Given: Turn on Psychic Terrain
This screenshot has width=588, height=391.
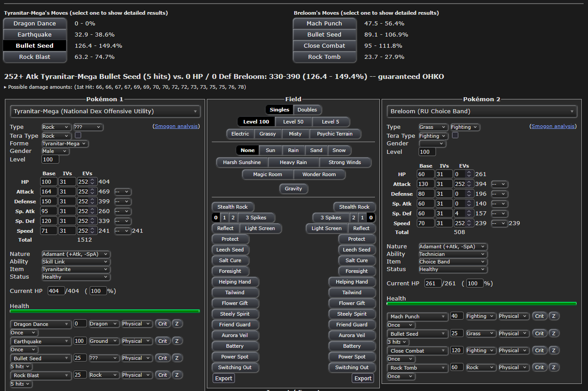Looking at the screenshot, I should (335, 134).
